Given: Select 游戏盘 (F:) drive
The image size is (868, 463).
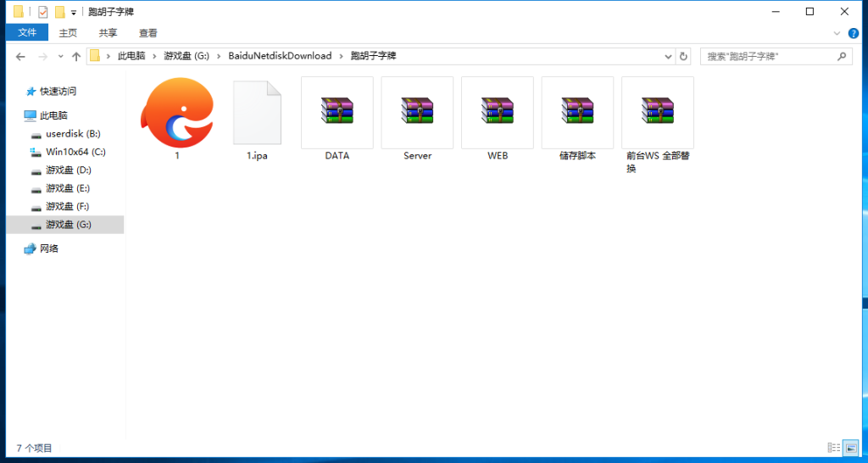Looking at the screenshot, I should coord(68,206).
